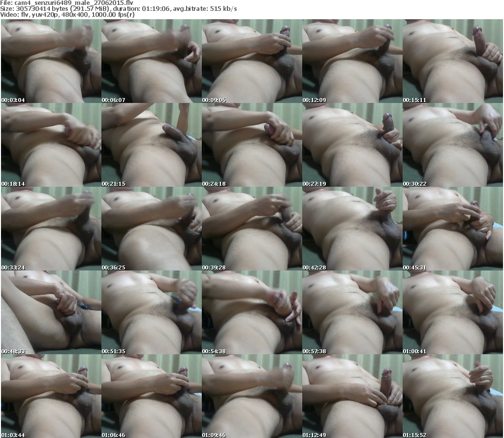The height and width of the screenshot is (438, 504).
Task: Open the frame at timestamp 00:27:19
Action: click(x=352, y=145)
